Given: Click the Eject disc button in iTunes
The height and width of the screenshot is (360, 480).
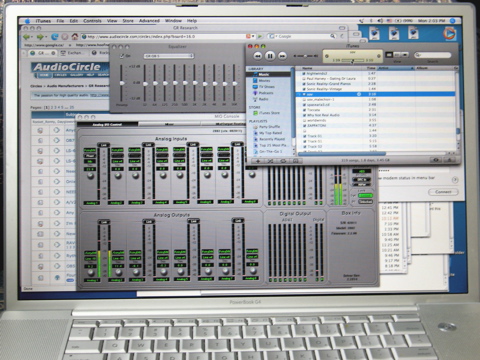Looking at the screenshot, I should pyautogui.click(x=449, y=160).
